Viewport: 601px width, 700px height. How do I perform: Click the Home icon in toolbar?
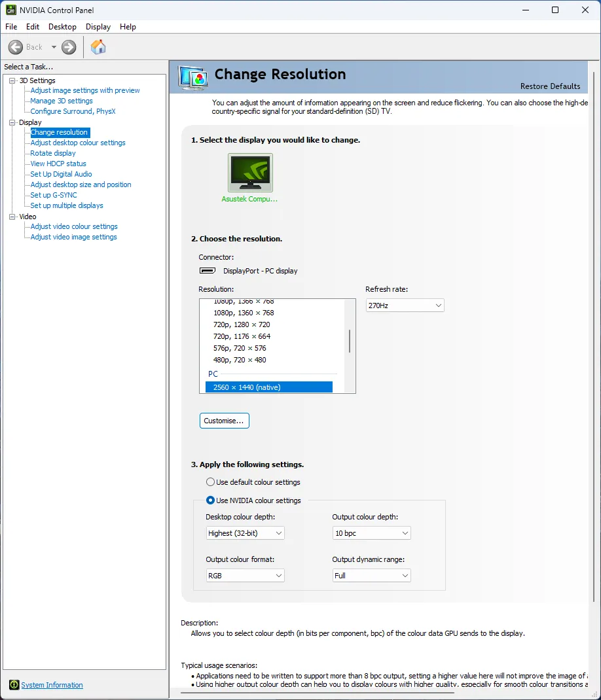coord(98,47)
